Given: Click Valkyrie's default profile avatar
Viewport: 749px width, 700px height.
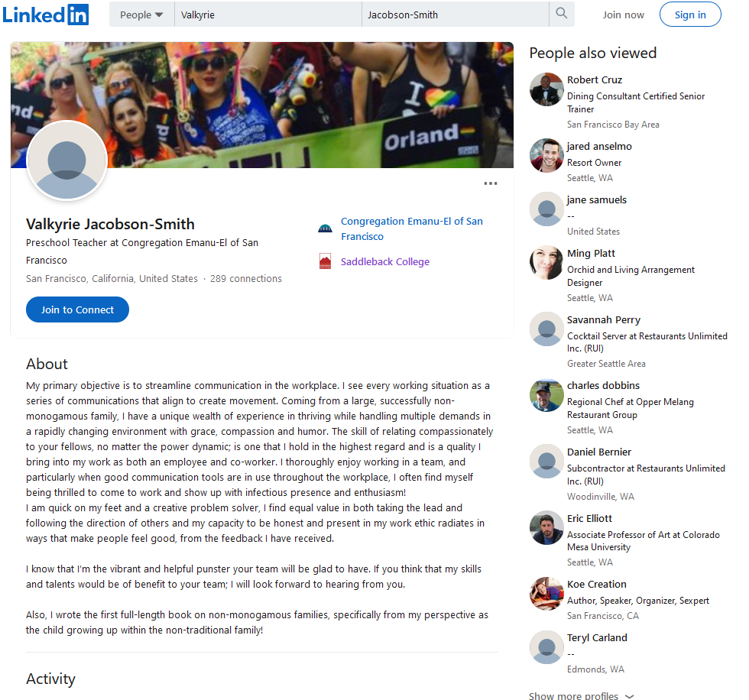Looking at the screenshot, I should click(x=67, y=160).
